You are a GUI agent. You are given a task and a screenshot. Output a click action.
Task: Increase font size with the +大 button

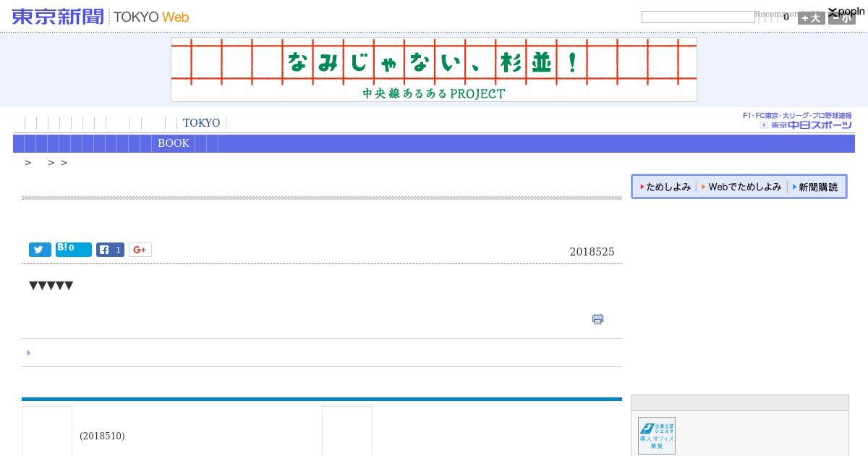tap(812, 18)
